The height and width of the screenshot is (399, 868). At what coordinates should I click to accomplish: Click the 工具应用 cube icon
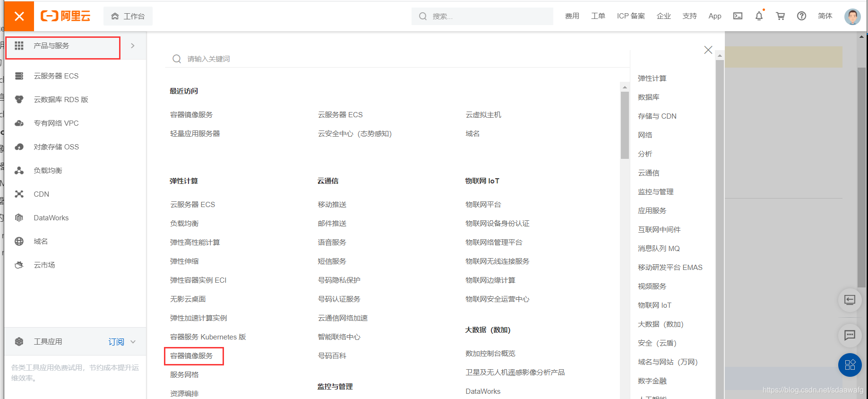tap(19, 341)
